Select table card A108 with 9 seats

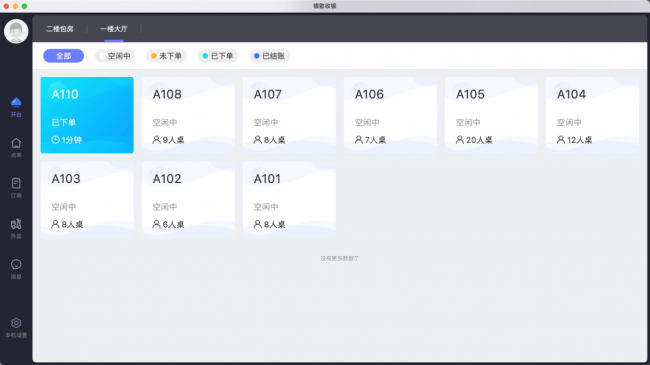188,115
